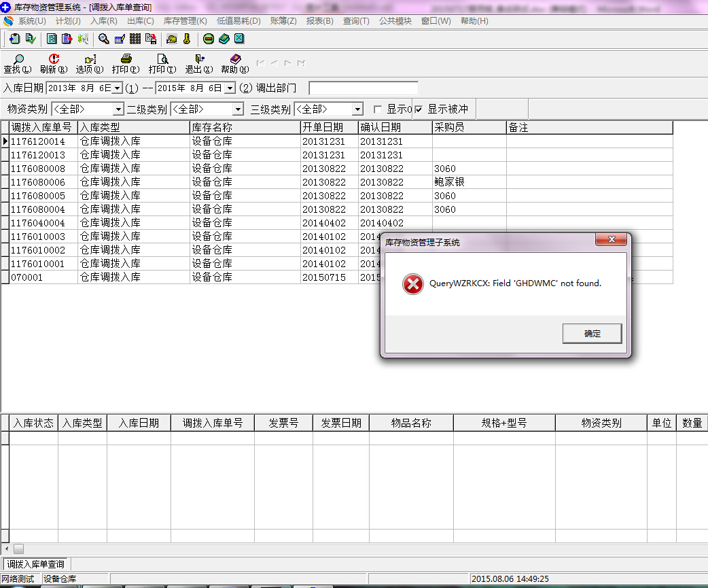The image size is (708, 588).
Task: Click the 打印(P) printer button
Action: coord(126,64)
